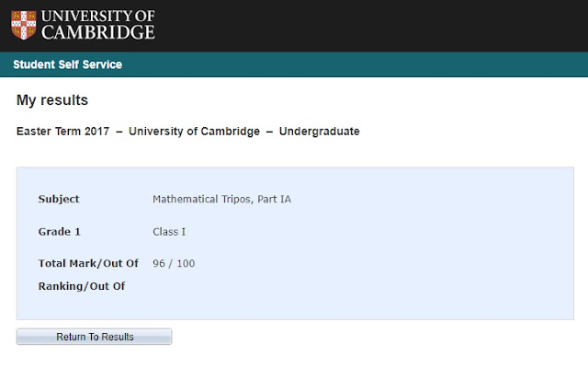Click the Ranking/Out Of label
The width and height of the screenshot is (588, 368).
click(x=82, y=286)
